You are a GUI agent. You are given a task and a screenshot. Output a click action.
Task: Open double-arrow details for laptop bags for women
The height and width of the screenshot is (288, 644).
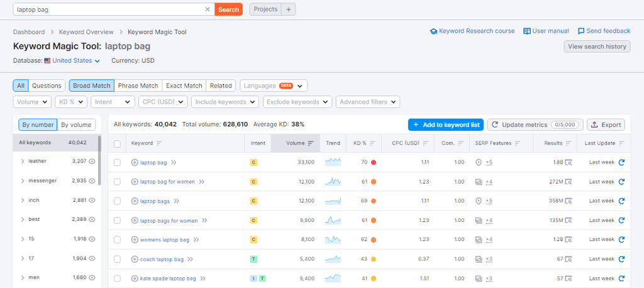point(204,221)
